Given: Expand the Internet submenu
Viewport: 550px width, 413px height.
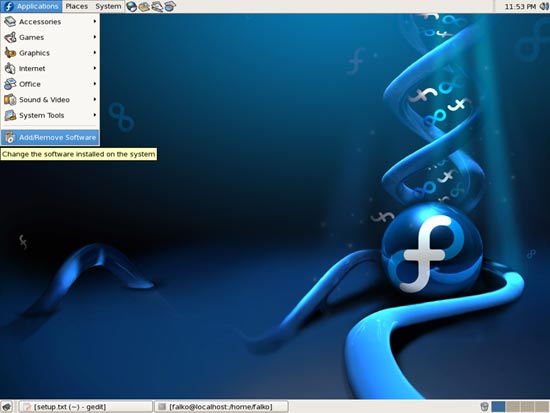Looking at the screenshot, I should (50, 68).
